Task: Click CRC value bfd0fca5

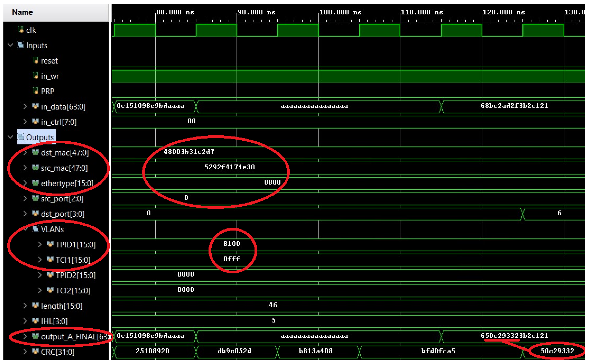Action: coord(438,351)
